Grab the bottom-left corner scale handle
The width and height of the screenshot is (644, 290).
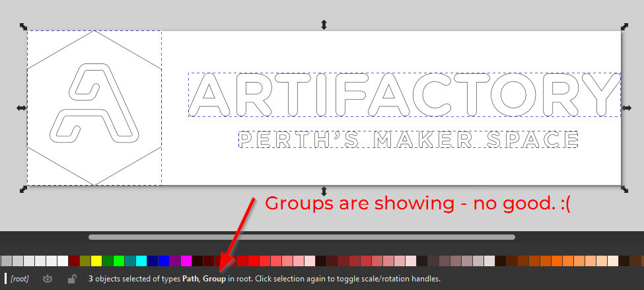23,189
